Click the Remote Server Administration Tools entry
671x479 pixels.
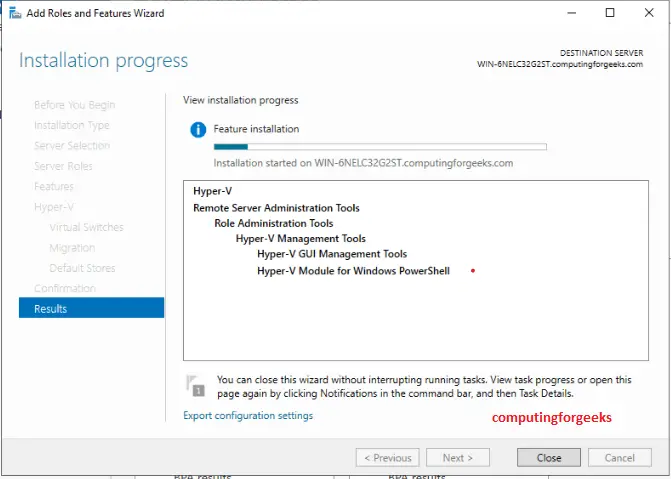pyautogui.click(x=276, y=208)
